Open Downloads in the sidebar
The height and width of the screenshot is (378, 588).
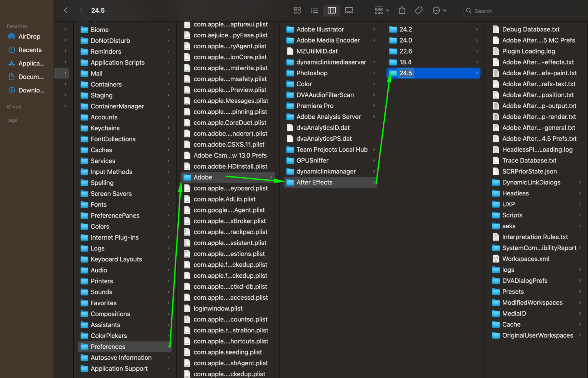click(x=31, y=90)
